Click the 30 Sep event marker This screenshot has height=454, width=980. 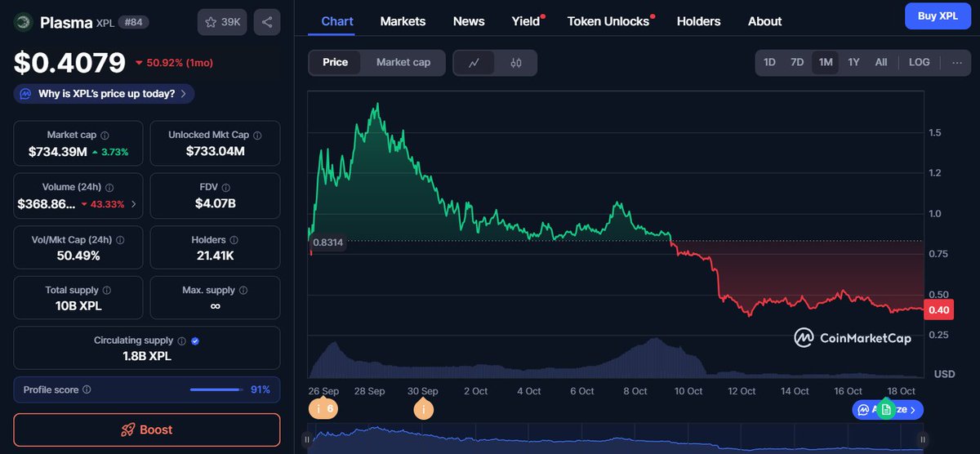pyautogui.click(x=423, y=408)
